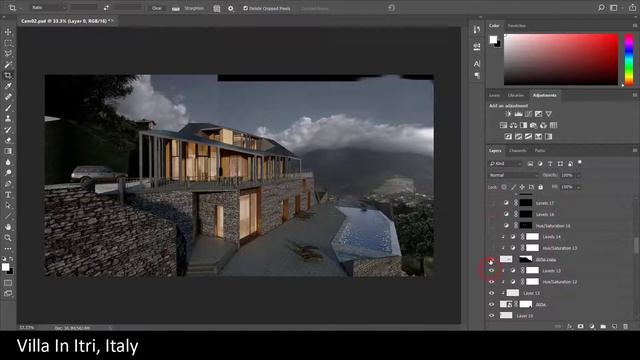Switch to the Paths tab
The image size is (640, 360).
[540, 151]
